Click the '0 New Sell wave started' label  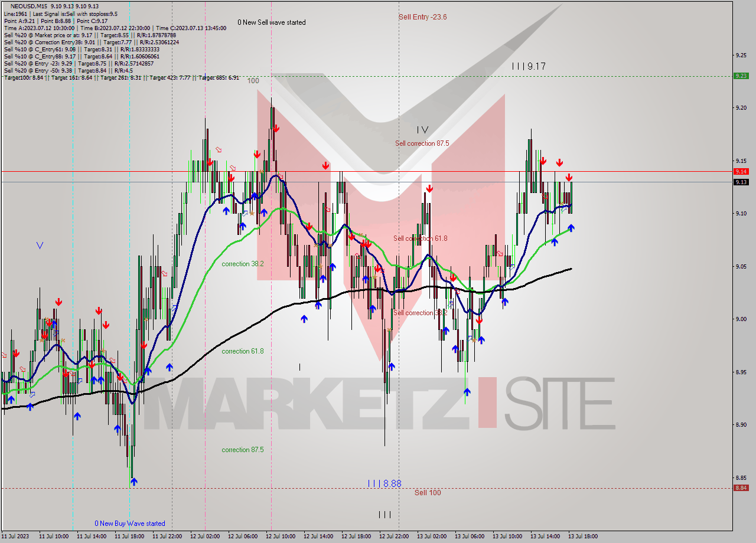pyautogui.click(x=272, y=22)
